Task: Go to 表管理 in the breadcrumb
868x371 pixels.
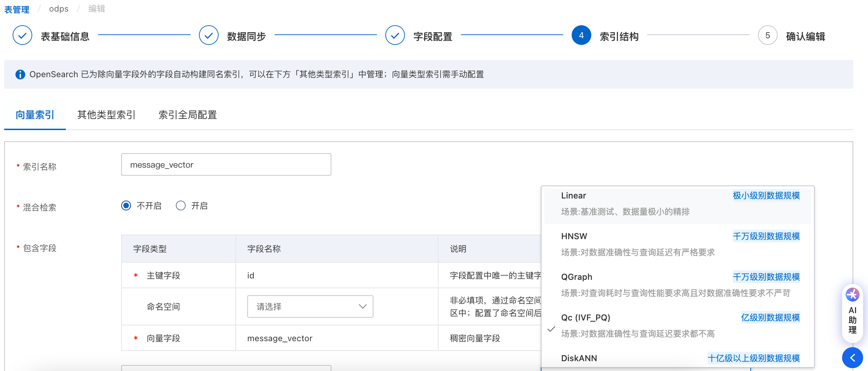Action: [17, 9]
